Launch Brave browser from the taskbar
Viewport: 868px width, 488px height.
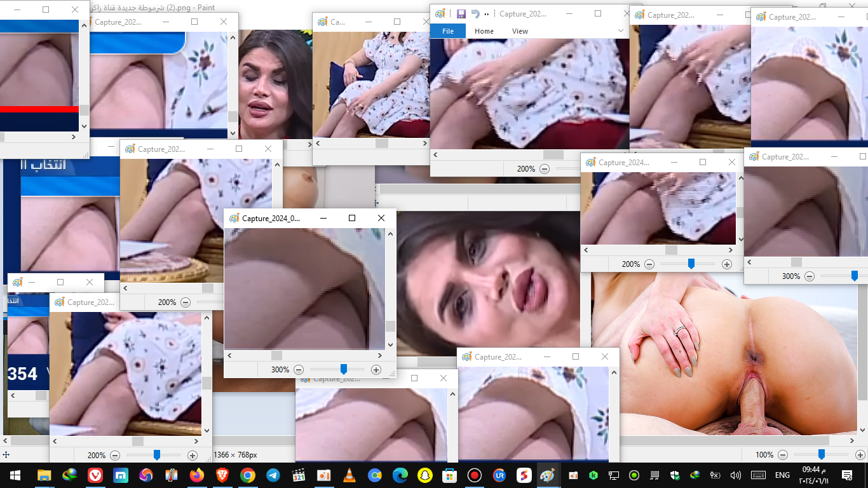click(x=222, y=475)
